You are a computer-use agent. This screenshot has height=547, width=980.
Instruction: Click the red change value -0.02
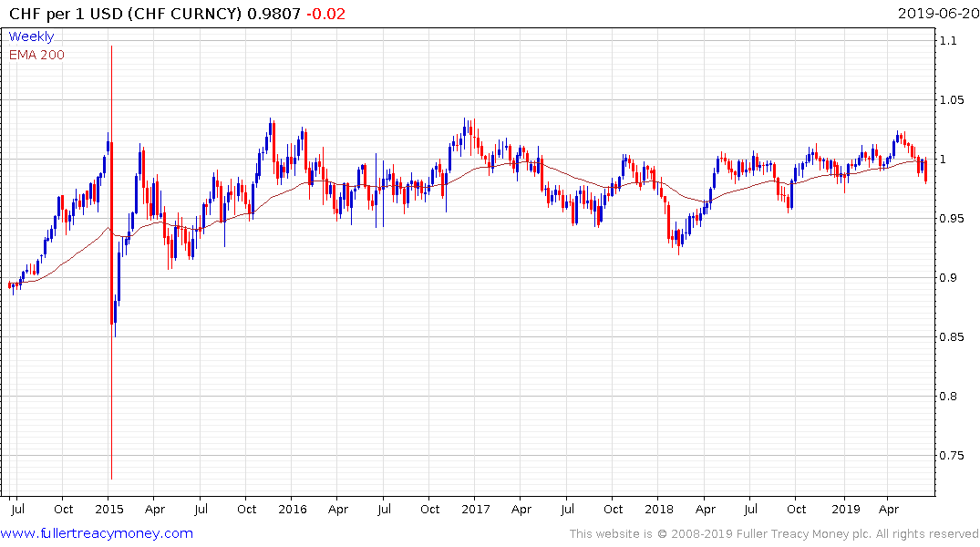(325, 14)
